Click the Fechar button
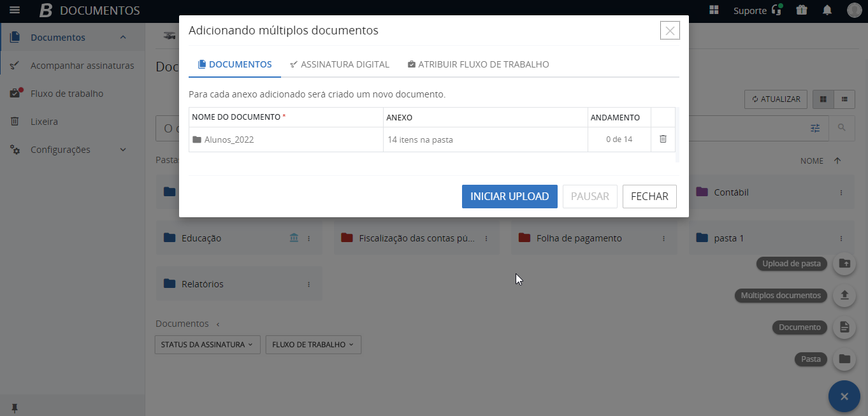Image resolution: width=868 pixels, height=416 pixels. (649, 196)
